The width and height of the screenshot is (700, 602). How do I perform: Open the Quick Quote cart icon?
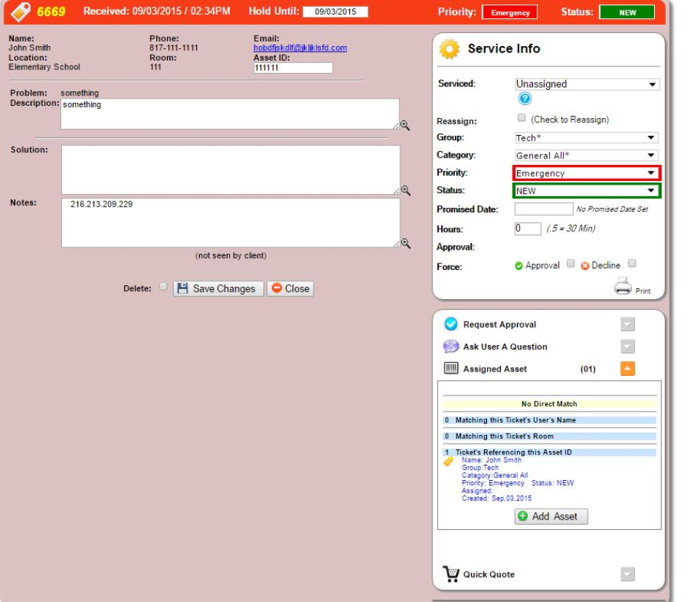click(x=451, y=574)
